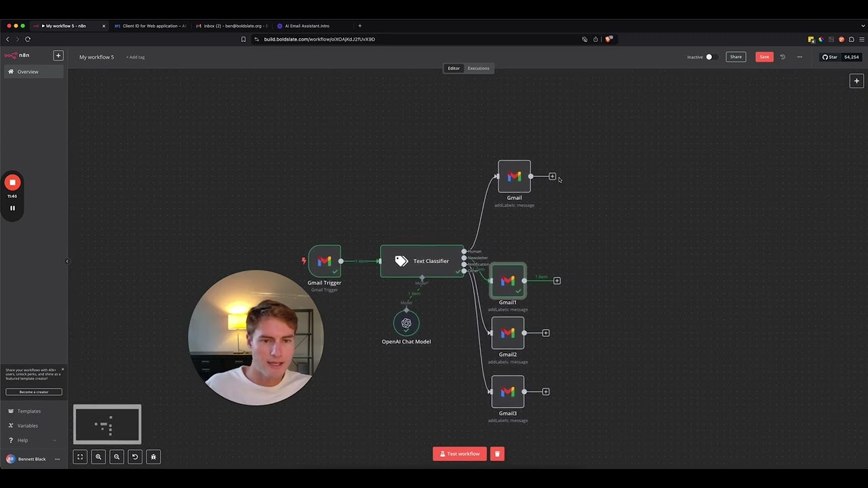Click the n8n logo
This screenshot has height=488, width=868.
point(17,56)
